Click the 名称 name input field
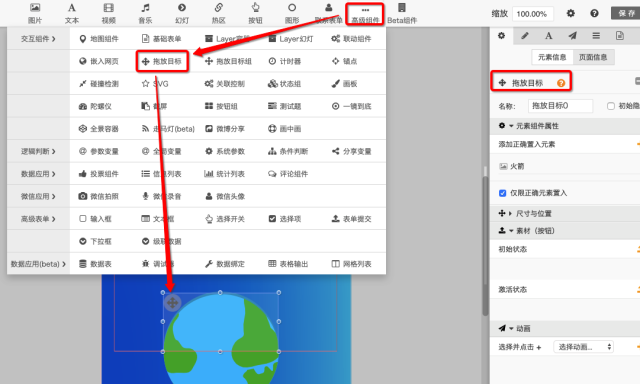The width and height of the screenshot is (640, 384). 560,106
